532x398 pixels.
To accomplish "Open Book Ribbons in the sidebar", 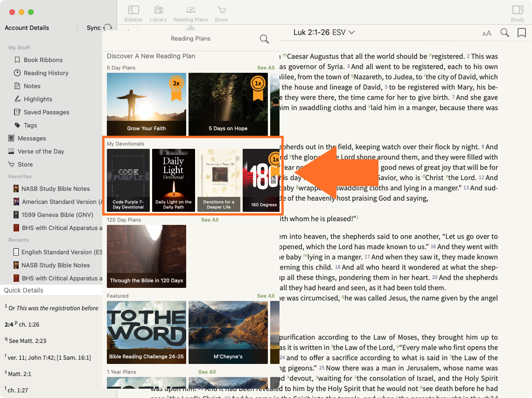I will pyautogui.click(x=43, y=60).
